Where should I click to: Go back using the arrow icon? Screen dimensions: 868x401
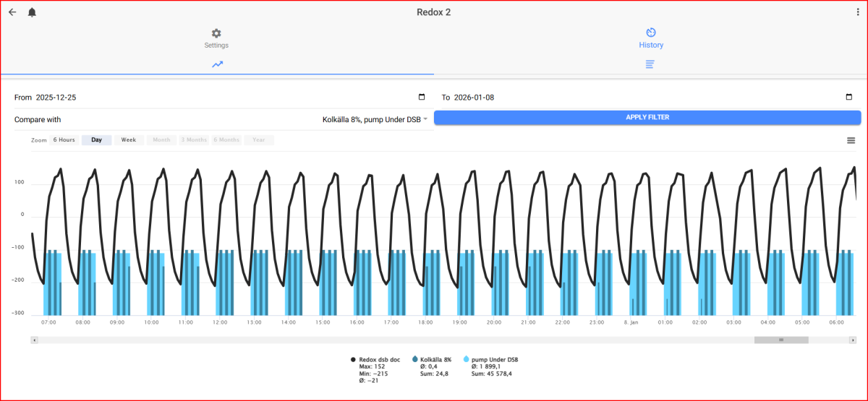click(12, 12)
